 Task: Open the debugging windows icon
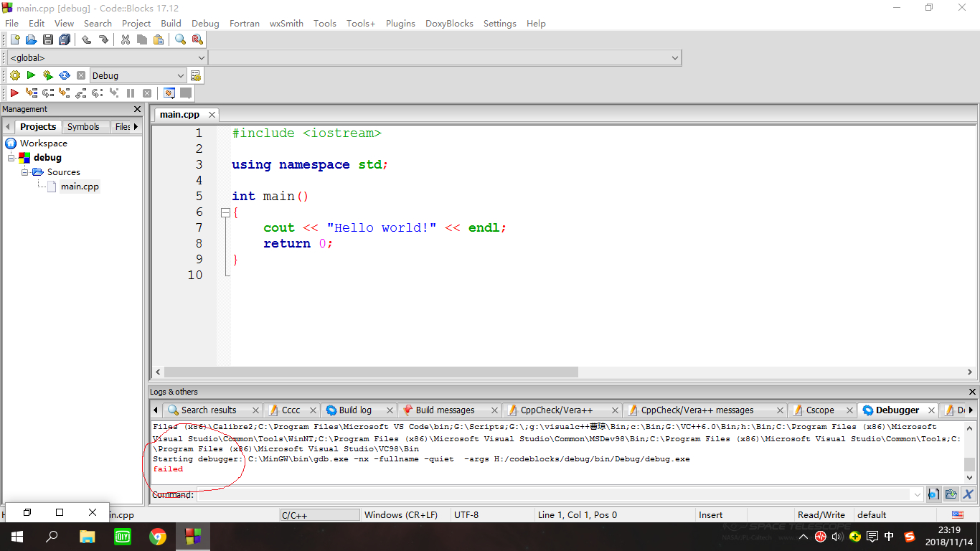(x=169, y=93)
